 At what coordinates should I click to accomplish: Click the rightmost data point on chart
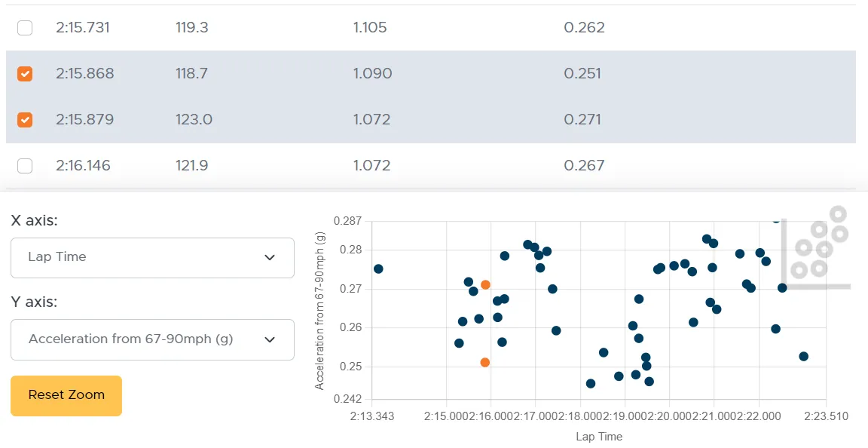coord(803,357)
